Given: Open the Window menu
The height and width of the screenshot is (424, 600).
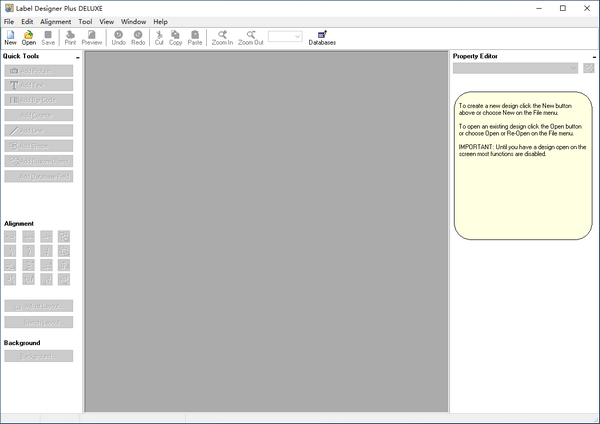Looking at the screenshot, I should (133, 21).
